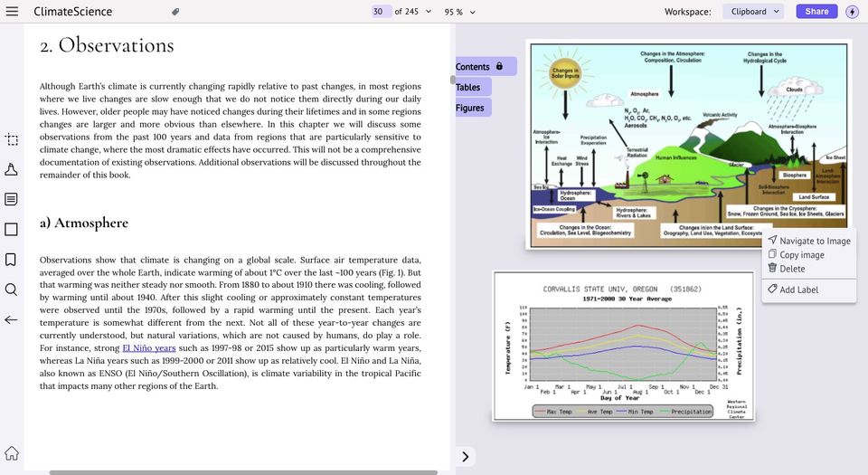Switch to the Contents tab
The width and height of the screenshot is (868, 475).
[486, 66]
